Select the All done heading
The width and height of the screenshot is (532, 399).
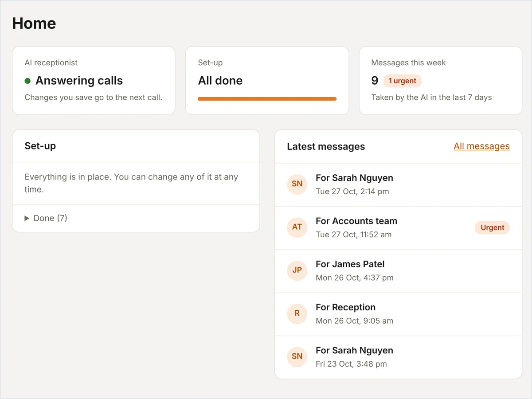220,81
